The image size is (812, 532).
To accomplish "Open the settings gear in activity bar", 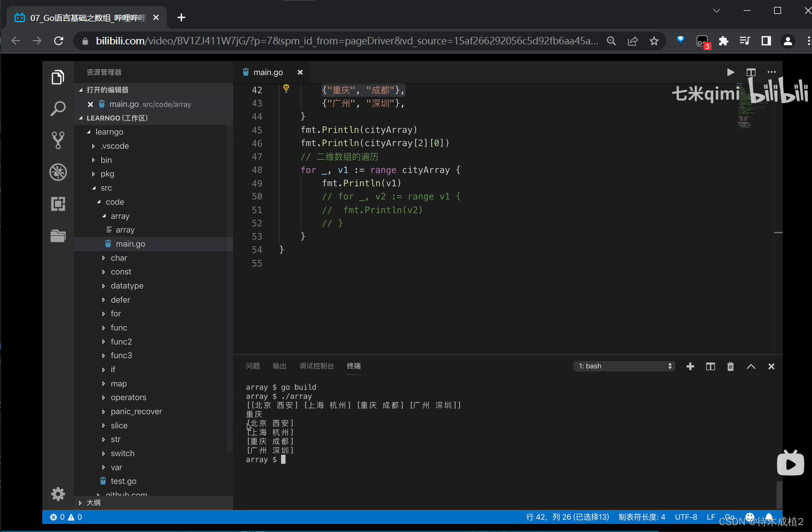I will pyautogui.click(x=58, y=494).
